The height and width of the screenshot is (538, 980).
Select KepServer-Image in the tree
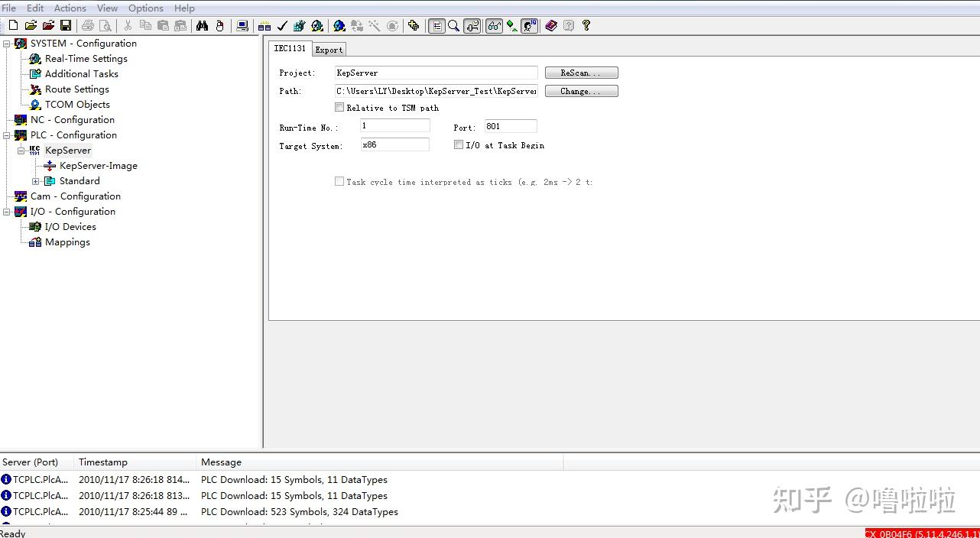(99, 166)
